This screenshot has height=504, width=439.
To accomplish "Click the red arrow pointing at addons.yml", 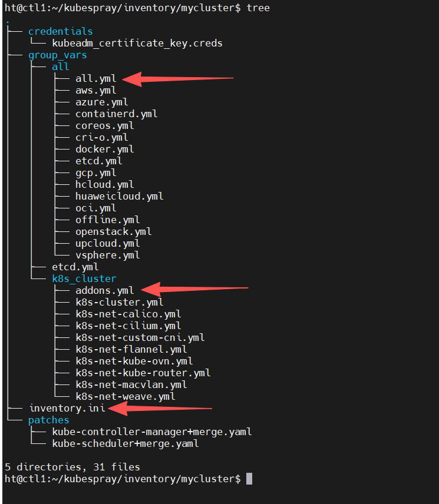I will 194,289.
